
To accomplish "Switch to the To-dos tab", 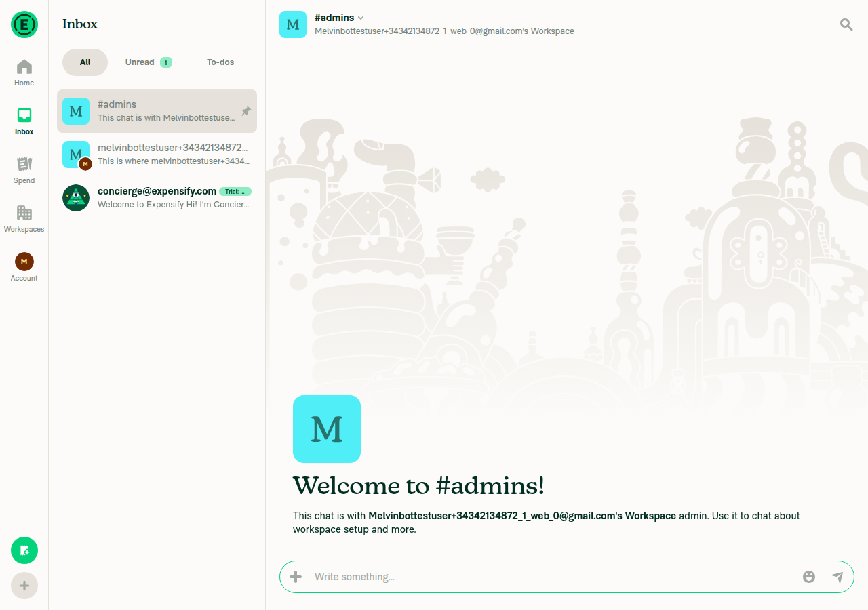I will click(x=220, y=62).
